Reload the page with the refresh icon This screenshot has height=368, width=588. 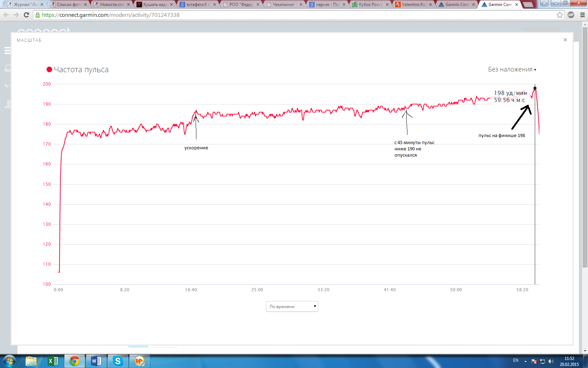click(26, 15)
